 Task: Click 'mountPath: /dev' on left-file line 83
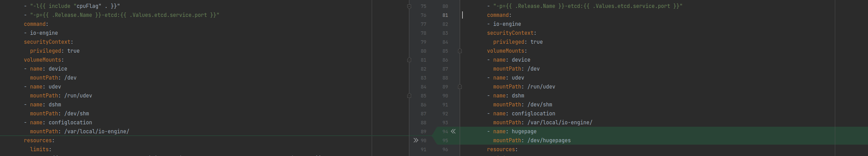click(x=53, y=78)
